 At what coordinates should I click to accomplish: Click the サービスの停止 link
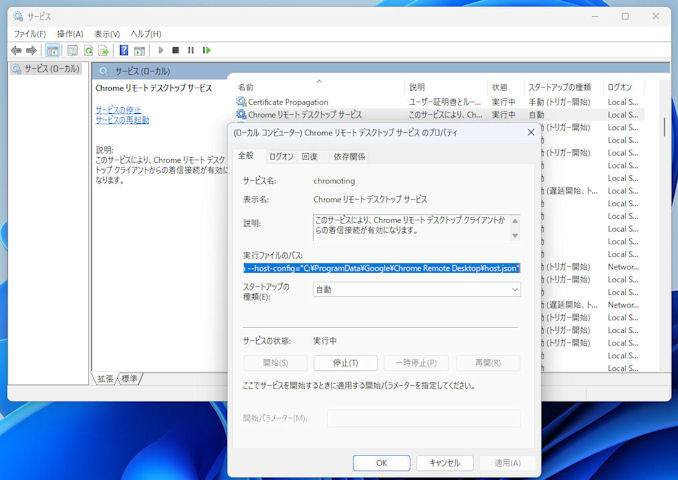(118, 110)
